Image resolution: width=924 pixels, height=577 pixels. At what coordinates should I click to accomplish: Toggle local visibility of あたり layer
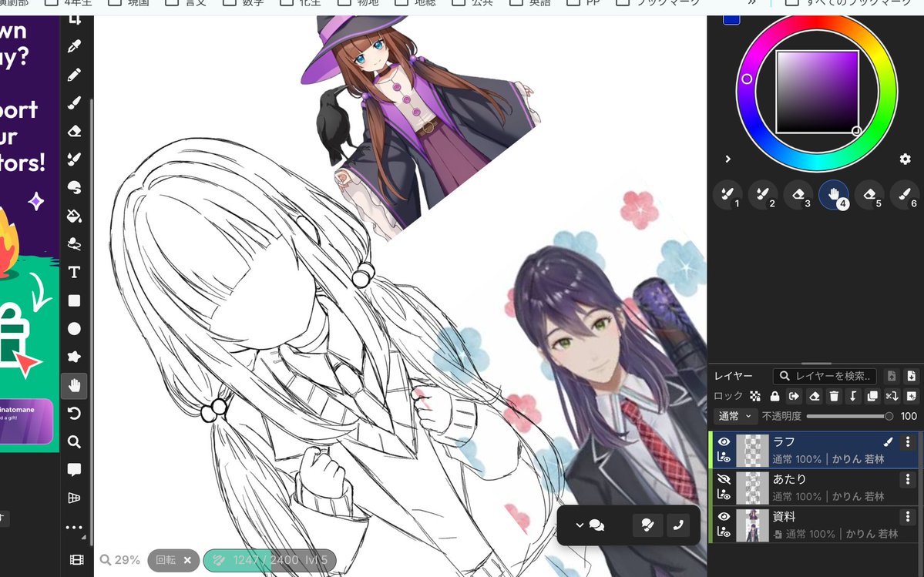(x=724, y=495)
